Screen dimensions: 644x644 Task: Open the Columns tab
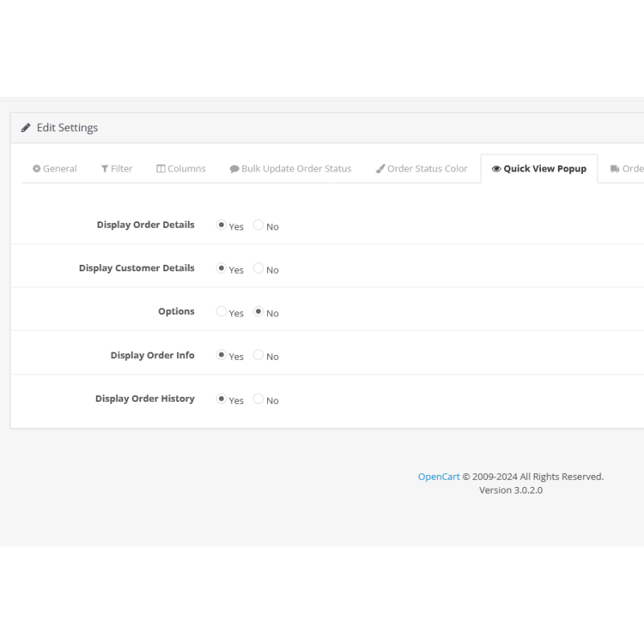coord(182,168)
